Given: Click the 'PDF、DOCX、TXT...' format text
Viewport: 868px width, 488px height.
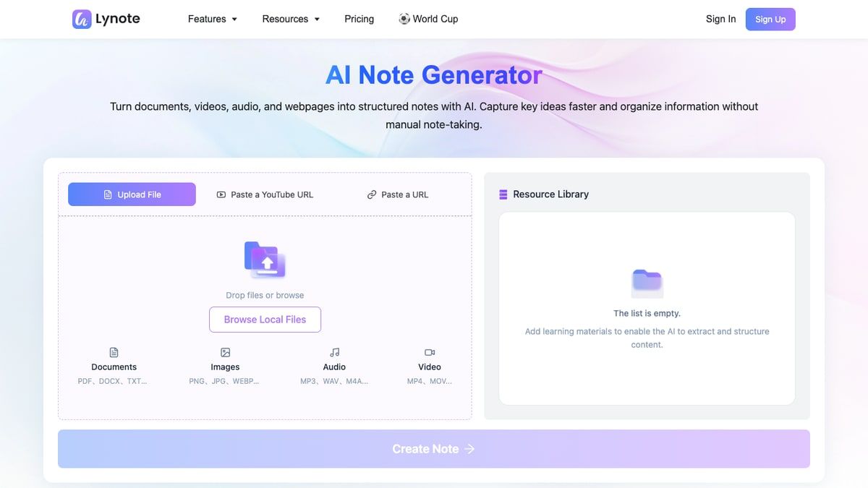Looking at the screenshot, I should click(112, 381).
